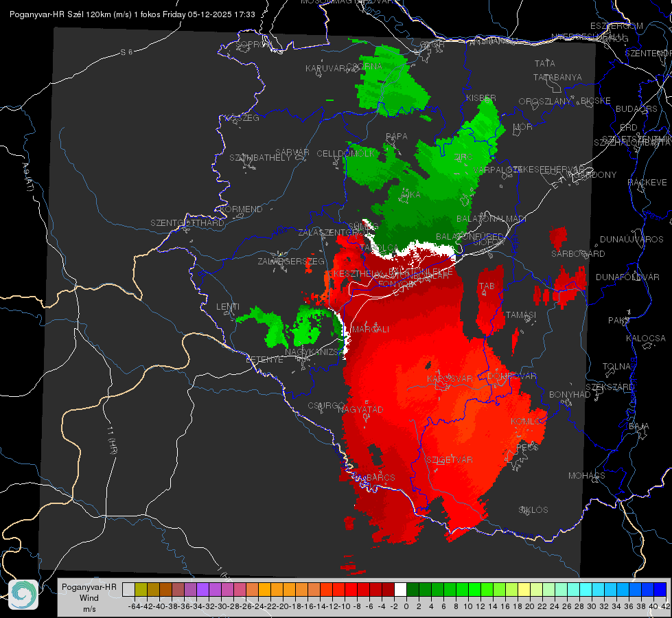
Task: Click the PAPA city label
Action: pyautogui.click(x=397, y=137)
